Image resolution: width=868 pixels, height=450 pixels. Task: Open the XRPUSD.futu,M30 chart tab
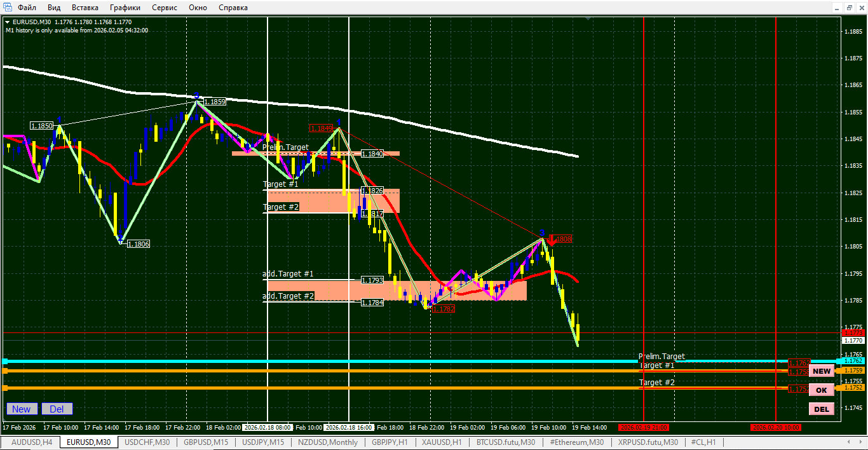[648, 442]
